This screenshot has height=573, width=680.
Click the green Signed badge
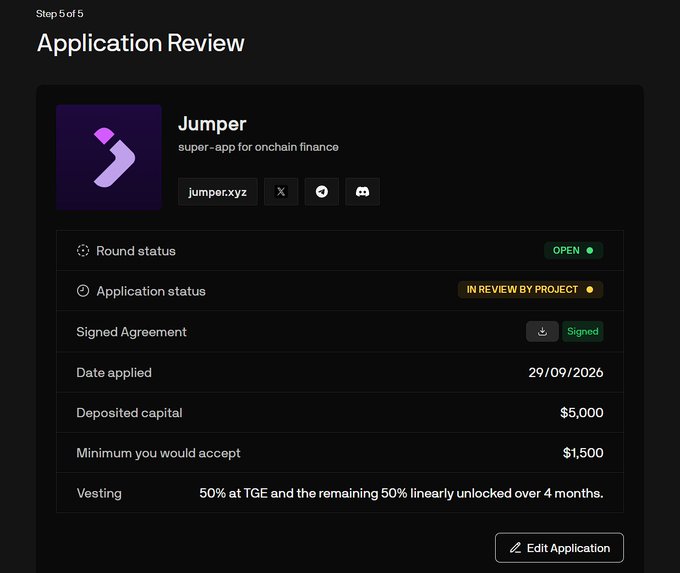coord(582,331)
